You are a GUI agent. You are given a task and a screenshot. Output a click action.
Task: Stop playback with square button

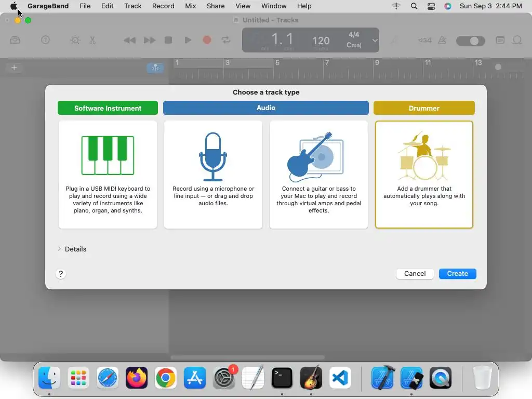tap(168, 40)
